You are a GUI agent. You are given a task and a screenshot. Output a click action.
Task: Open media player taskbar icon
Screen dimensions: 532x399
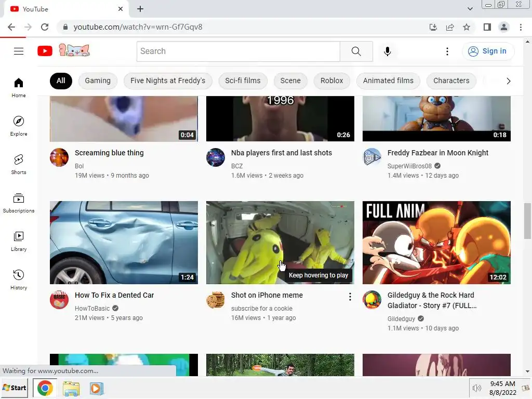pos(97,389)
